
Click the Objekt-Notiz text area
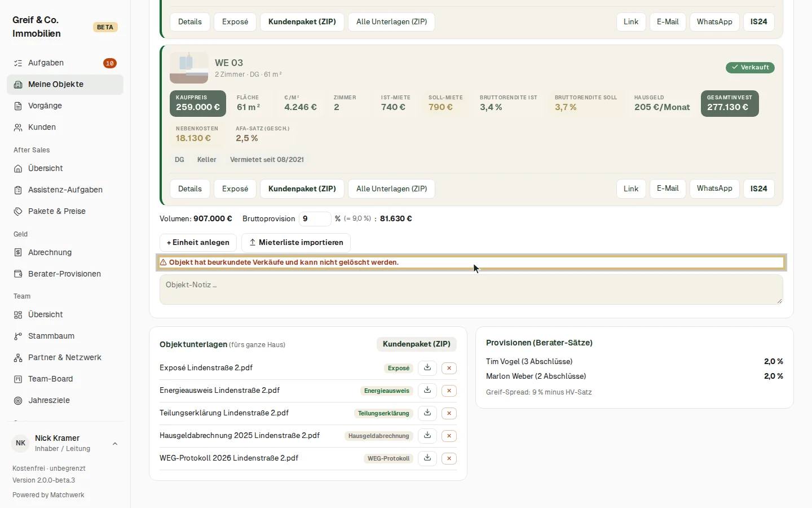pos(471,290)
